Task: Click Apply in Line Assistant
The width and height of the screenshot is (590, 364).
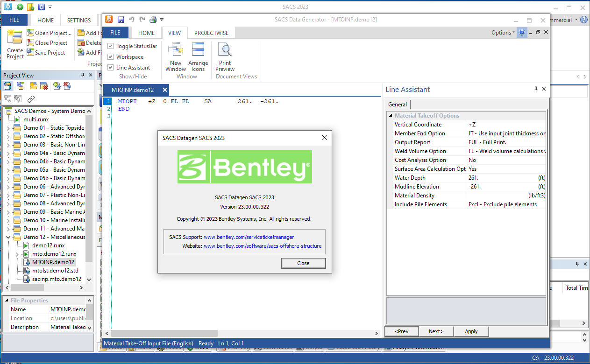Action: [471, 331]
